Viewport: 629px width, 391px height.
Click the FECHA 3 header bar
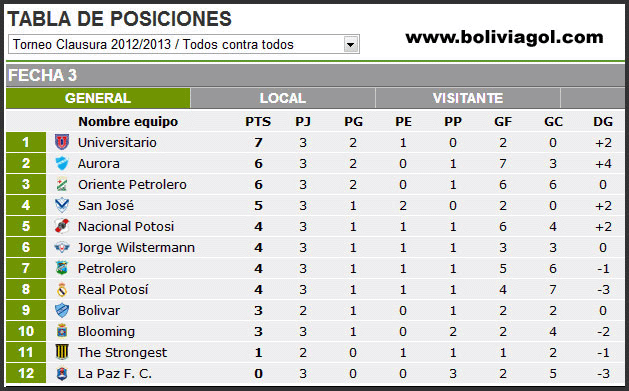click(x=315, y=75)
